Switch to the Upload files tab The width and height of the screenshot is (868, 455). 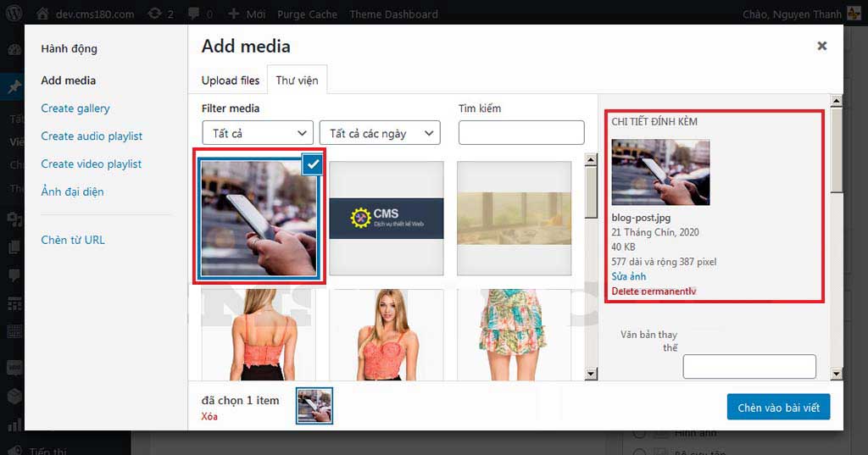[231, 80]
